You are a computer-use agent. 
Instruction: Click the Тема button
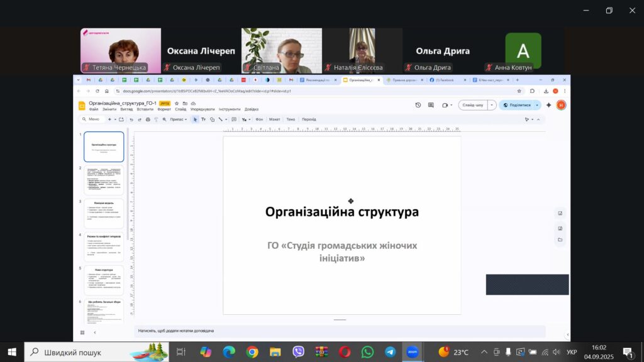click(x=291, y=119)
